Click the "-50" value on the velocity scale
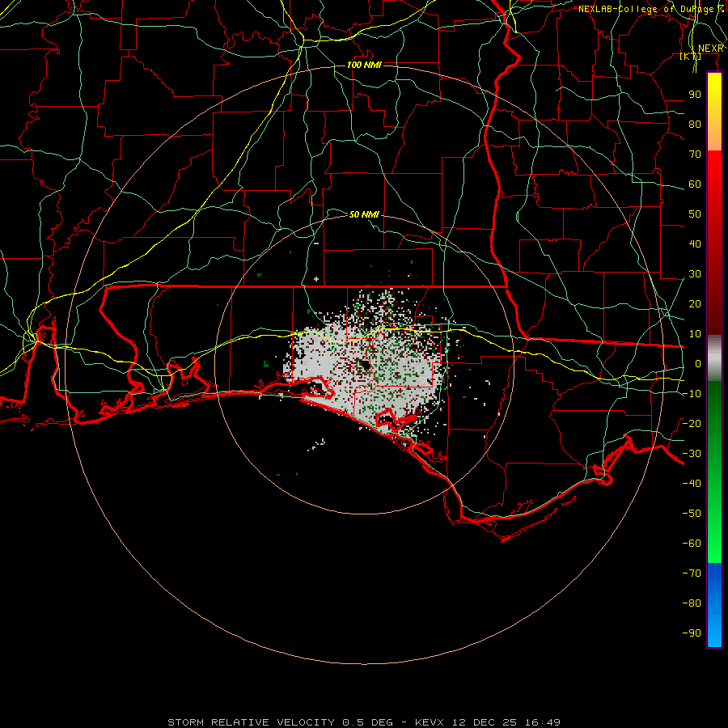Screen dimensions: 728x728 tap(692, 514)
